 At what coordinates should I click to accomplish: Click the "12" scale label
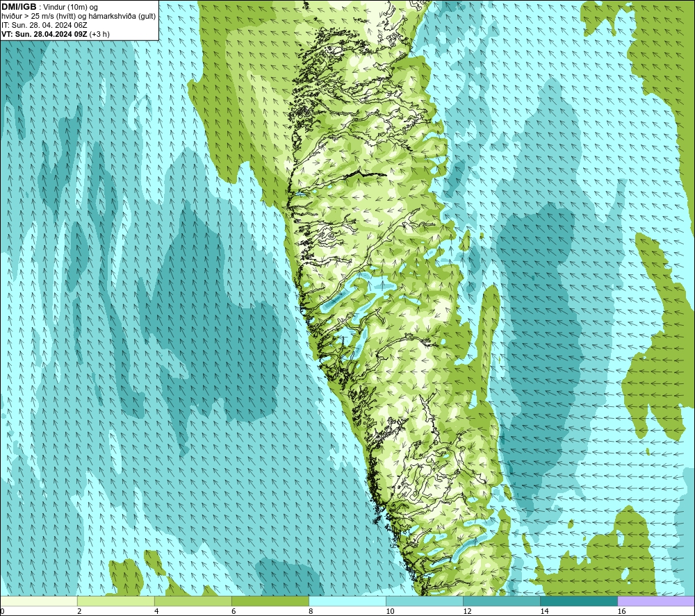467,612
